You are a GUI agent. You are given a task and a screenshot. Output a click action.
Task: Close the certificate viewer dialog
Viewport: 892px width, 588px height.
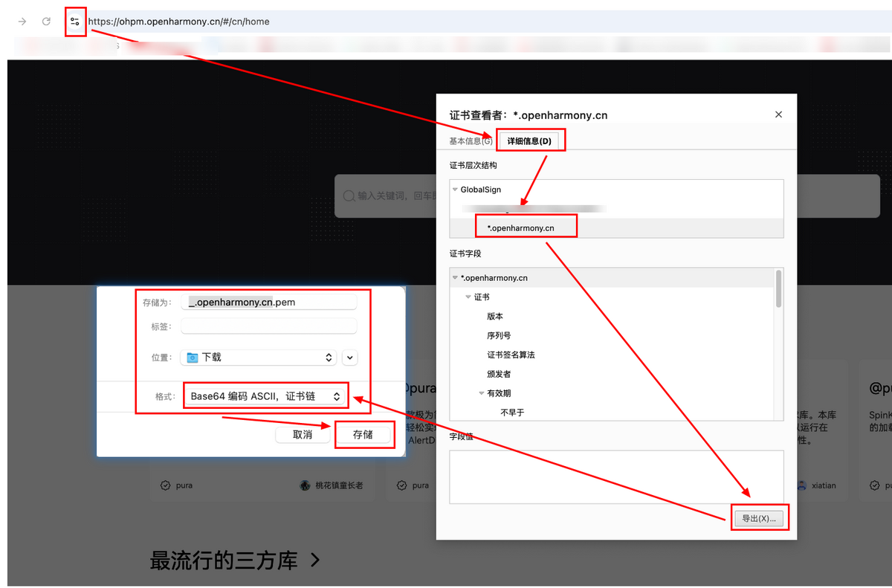(778, 114)
